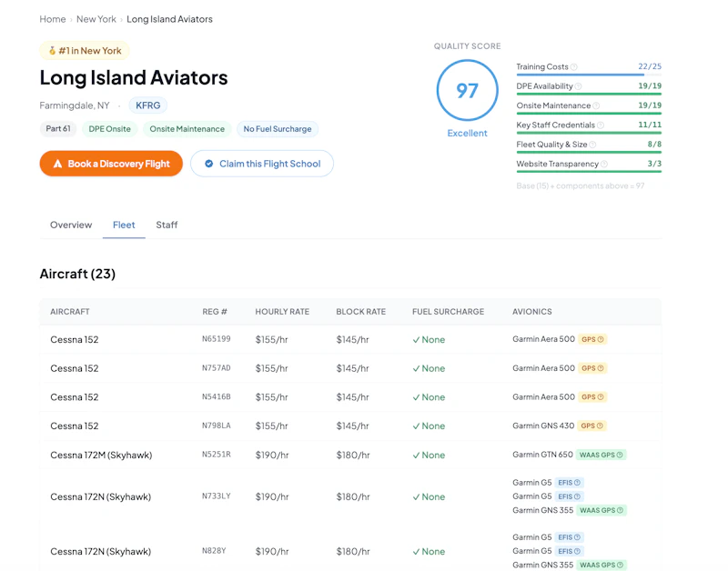
Task: Book a Discovery Flight
Action: [x=111, y=164]
